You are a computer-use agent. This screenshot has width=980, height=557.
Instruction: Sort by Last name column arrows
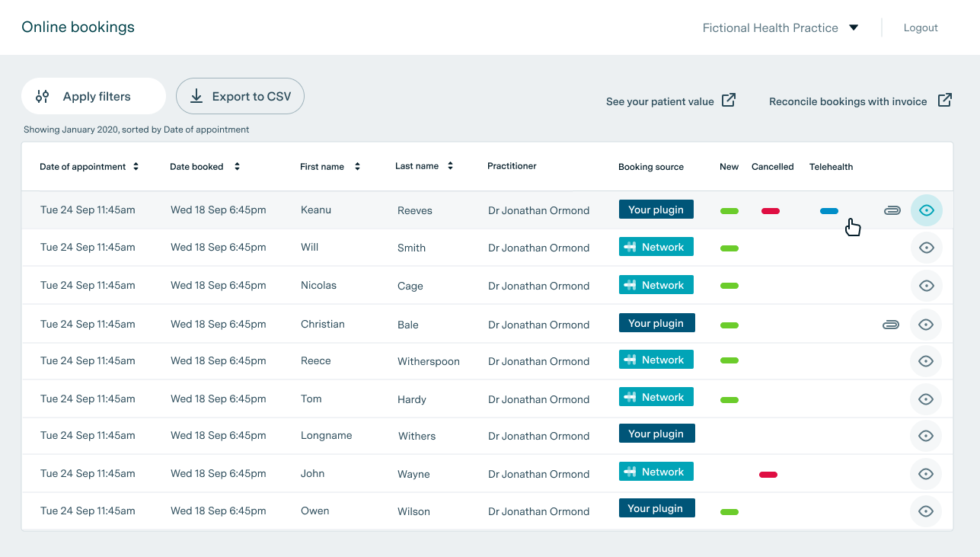point(450,166)
